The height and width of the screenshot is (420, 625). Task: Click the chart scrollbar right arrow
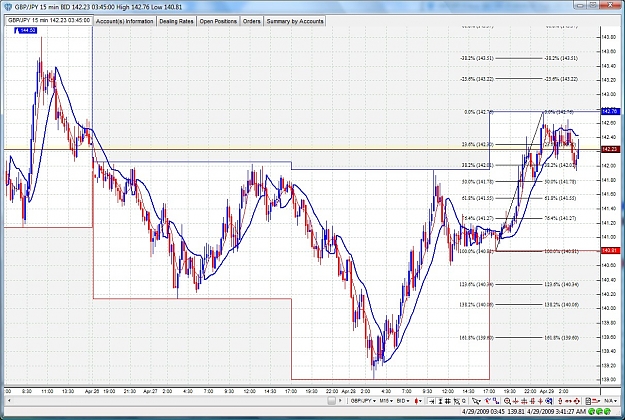click(x=340, y=401)
